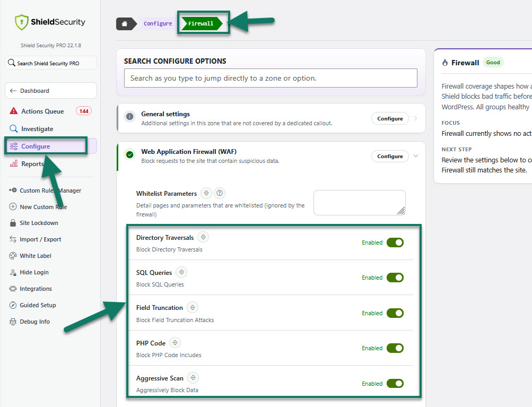The width and height of the screenshot is (532, 407).
Task: Click the Whitelist Parameters up-down expander
Action: tap(206, 193)
